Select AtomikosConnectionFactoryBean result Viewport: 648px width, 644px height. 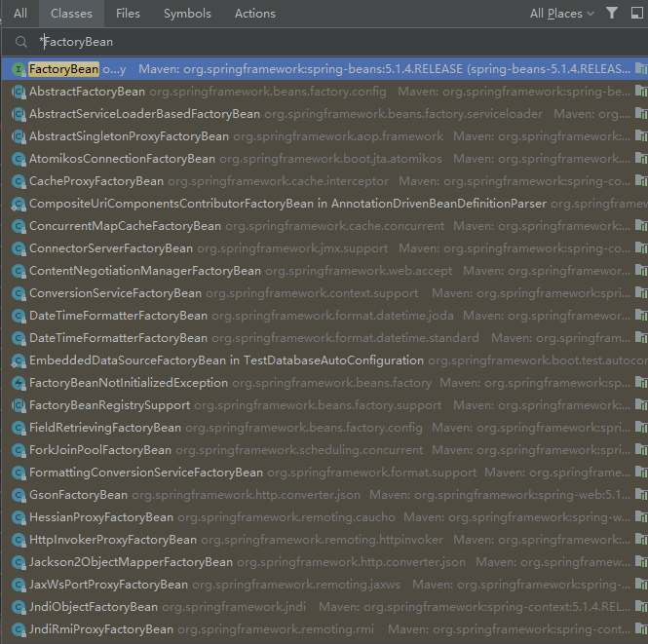(324, 158)
